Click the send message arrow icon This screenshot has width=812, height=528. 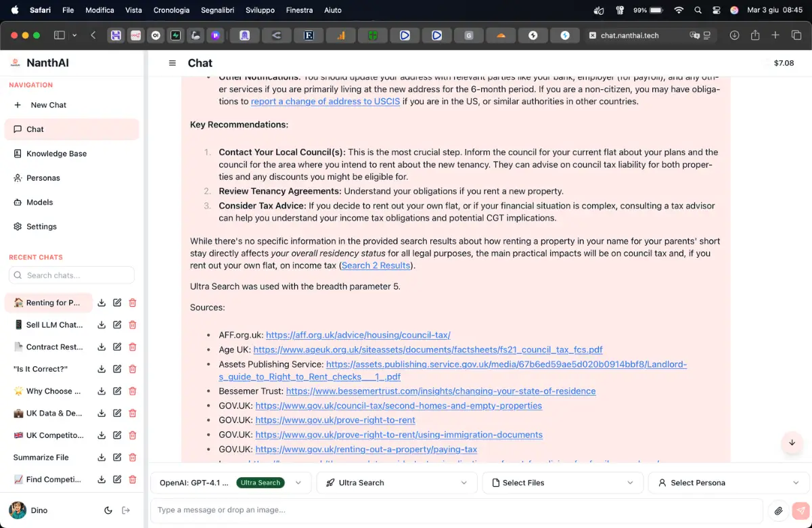tap(800, 510)
